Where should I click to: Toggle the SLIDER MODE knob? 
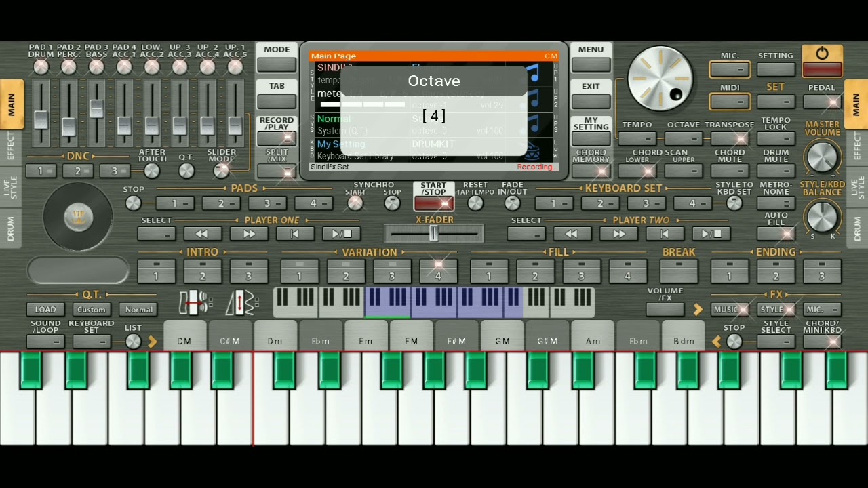tap(221, 171)
